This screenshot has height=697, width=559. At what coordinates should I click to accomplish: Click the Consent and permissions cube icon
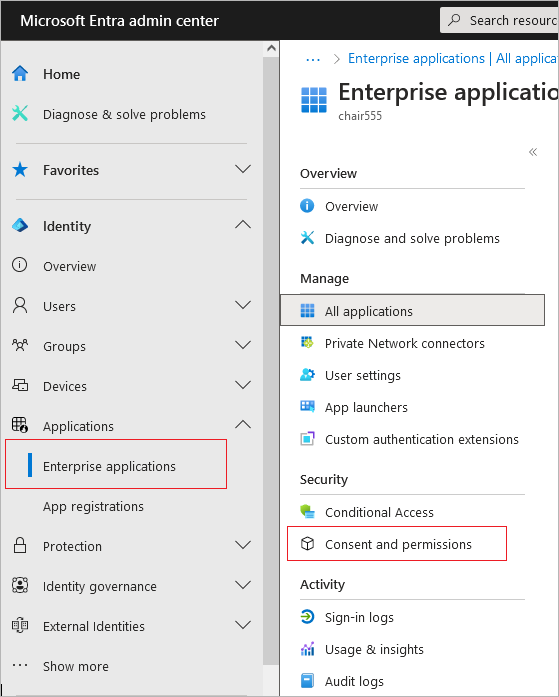307,544
